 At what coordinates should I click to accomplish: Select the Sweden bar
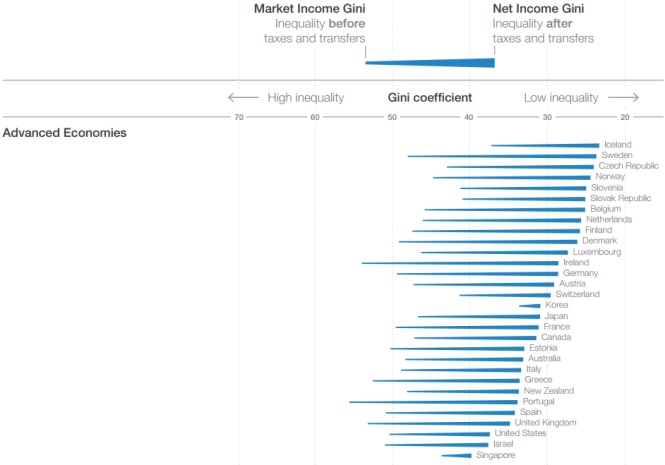[502, 156]
